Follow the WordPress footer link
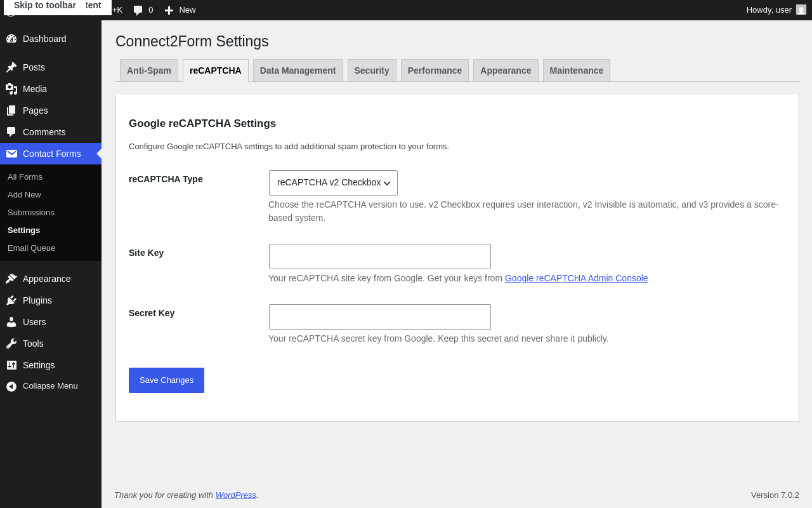This screenshot has height=508, width=812. 236,495
